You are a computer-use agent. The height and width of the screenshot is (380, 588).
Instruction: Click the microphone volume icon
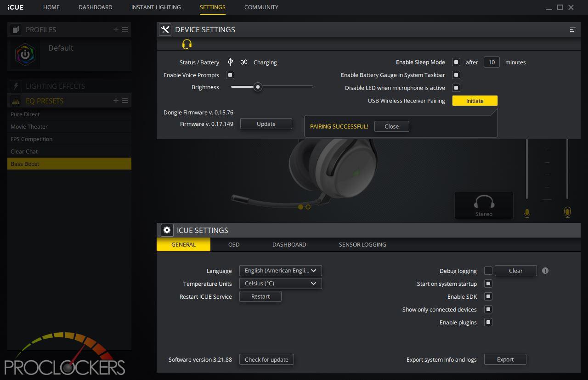coord(527,213)
